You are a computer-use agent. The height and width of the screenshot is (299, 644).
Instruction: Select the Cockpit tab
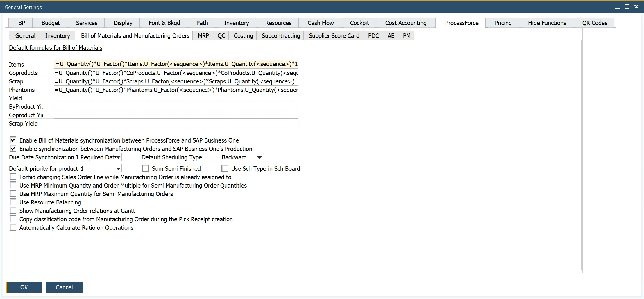(359, 23)
